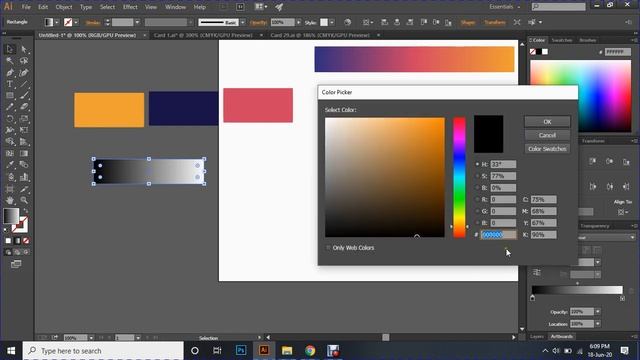Select the G green radio button
640x360 pixels.
(477, 211)
